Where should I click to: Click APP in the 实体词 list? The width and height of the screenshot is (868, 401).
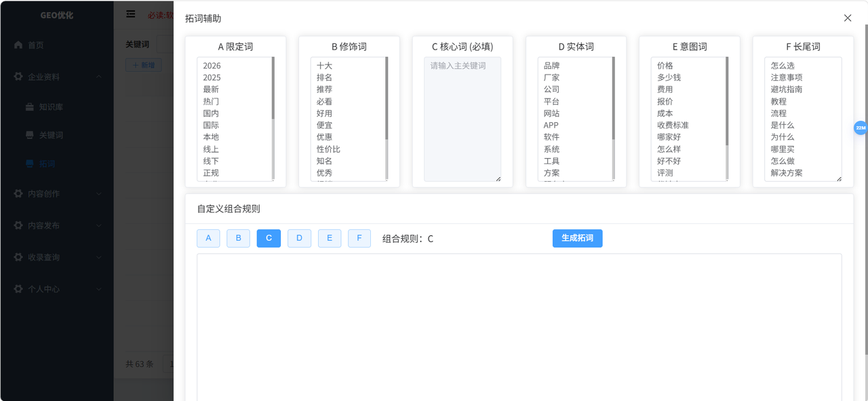tap(551, 126)
